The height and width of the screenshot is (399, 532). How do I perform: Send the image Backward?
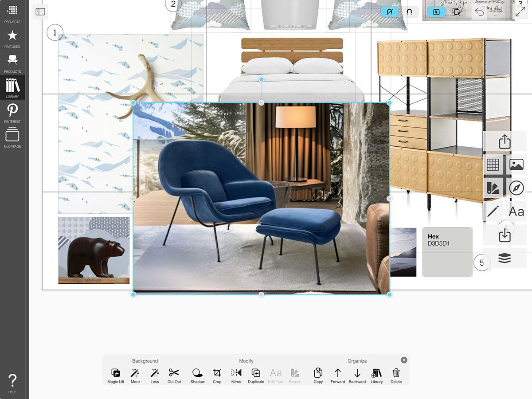coord(357,376)
